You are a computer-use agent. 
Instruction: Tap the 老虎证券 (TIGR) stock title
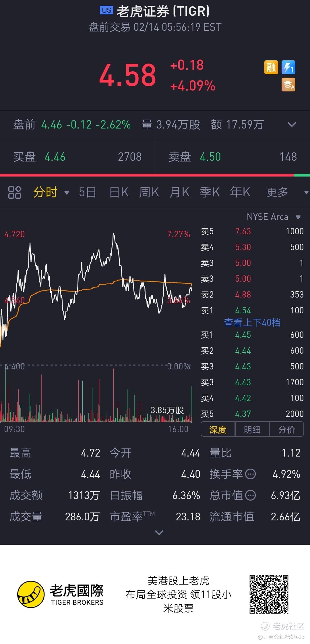click(163, 11)
